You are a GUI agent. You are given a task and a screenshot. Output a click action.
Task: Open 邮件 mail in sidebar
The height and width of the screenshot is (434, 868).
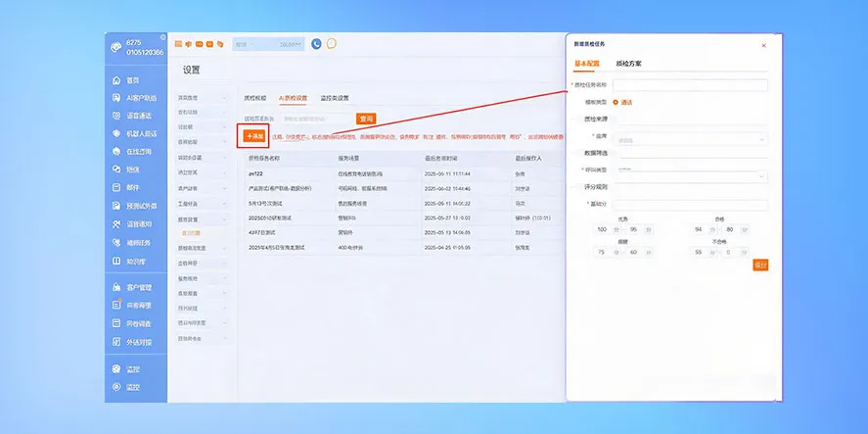click(127, 187)
